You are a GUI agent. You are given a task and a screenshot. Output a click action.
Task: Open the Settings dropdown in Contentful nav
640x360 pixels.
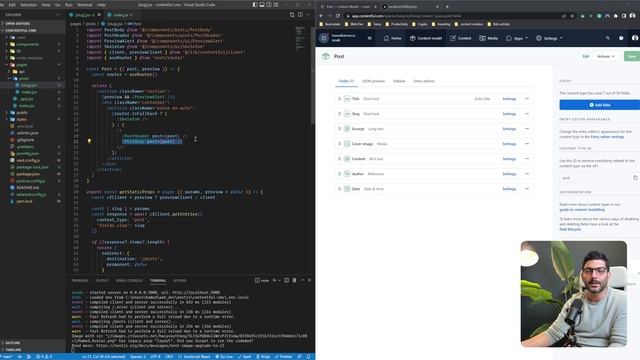[x=549, y=38]
